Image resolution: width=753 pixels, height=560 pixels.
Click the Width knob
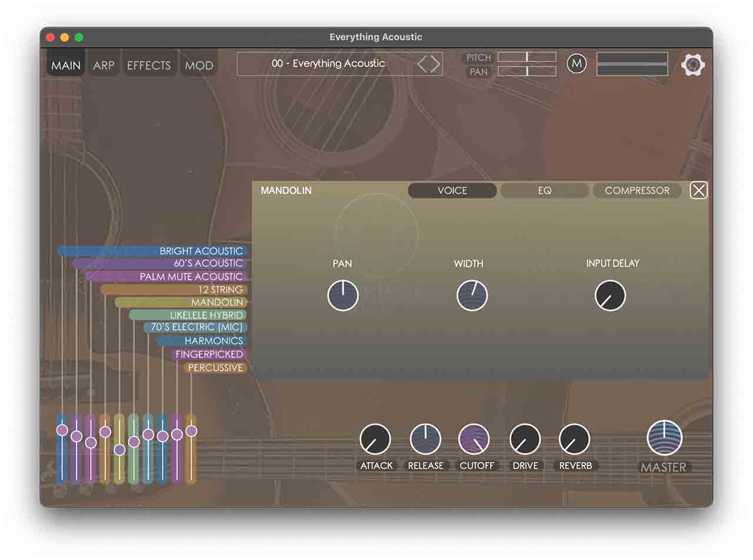click(x=472, y=295)
